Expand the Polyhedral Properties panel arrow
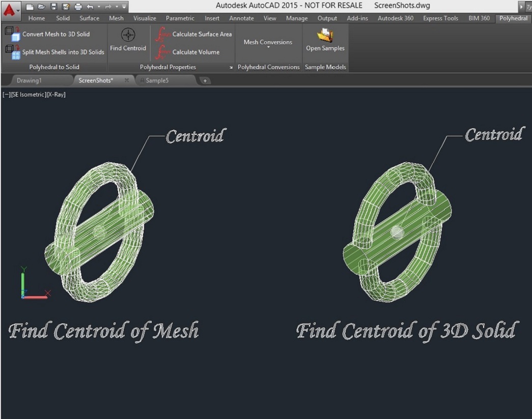The width and height of the screenshot is (532, 419). click(231, 67)
